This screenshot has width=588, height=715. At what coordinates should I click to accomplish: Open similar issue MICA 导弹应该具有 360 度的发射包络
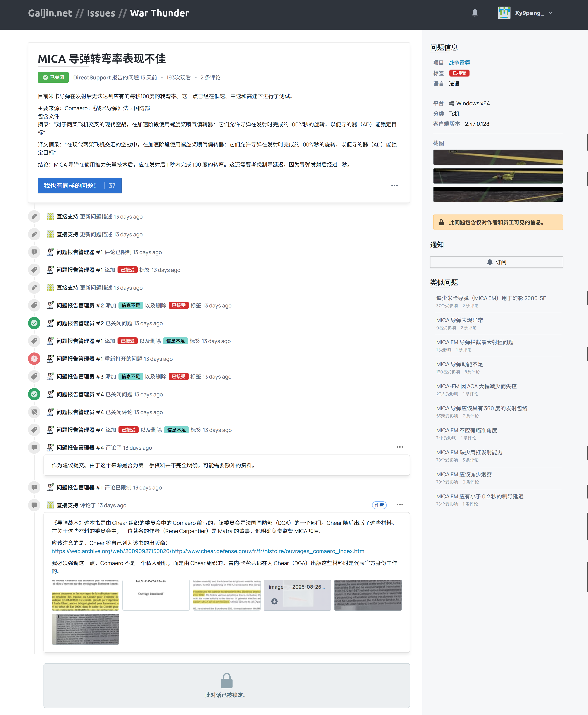pos(482,408)
